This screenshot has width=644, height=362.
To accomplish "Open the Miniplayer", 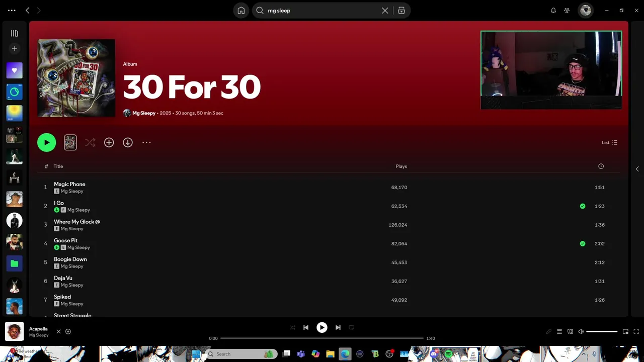I will (625, 331).
